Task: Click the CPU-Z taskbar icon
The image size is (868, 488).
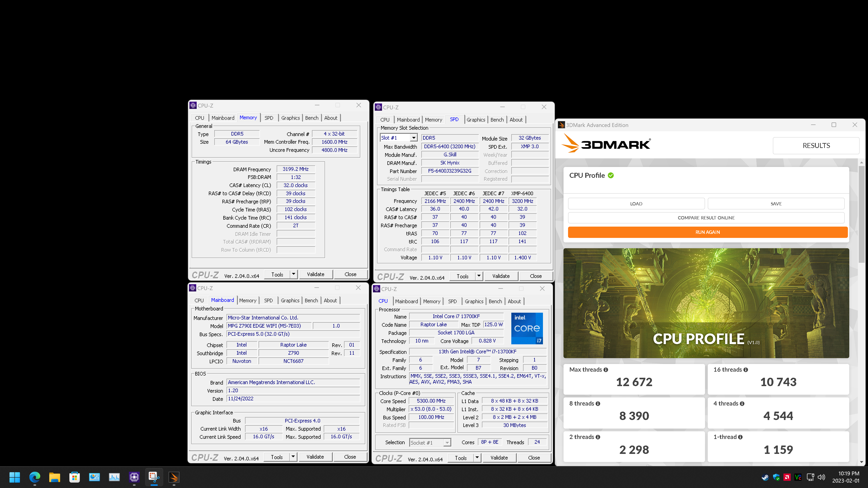Action: click(134, 477)
